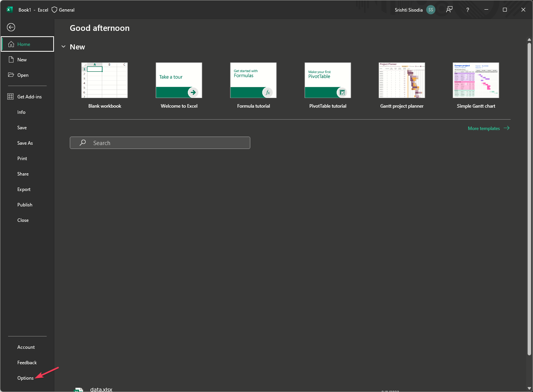Click the search magnifier icon in the template search
Screen dimensions: 533x392
click(x=82, y=142)
